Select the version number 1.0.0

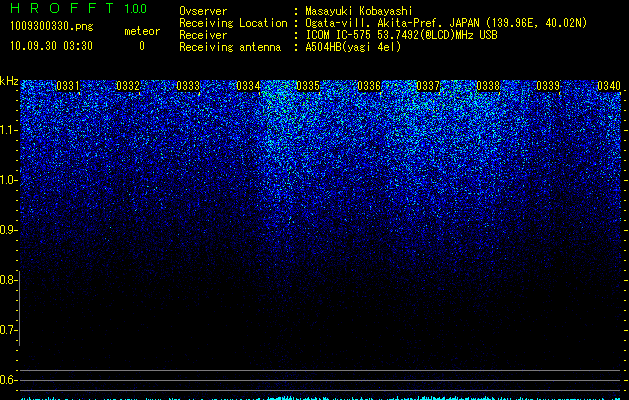click(136, 9)
